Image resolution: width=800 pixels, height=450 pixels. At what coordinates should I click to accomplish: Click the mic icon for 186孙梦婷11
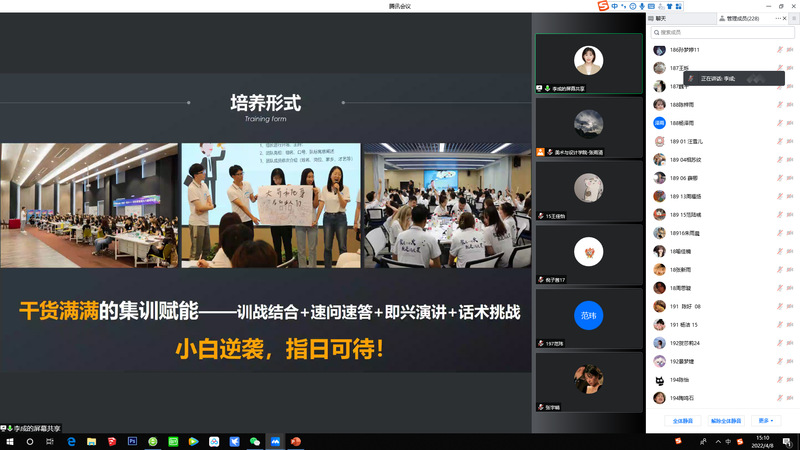click(779, 50)
